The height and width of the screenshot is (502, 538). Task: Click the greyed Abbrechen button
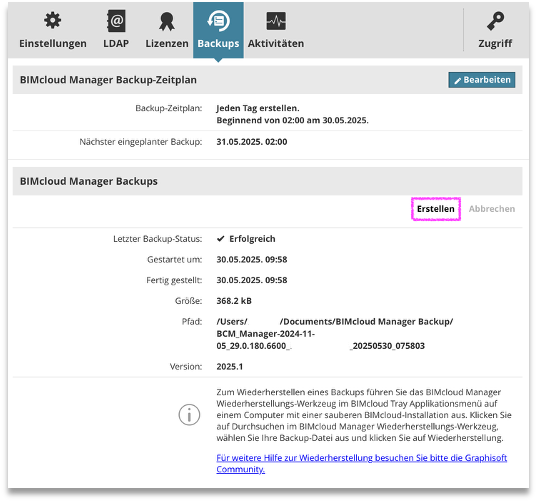pos(492,209)
